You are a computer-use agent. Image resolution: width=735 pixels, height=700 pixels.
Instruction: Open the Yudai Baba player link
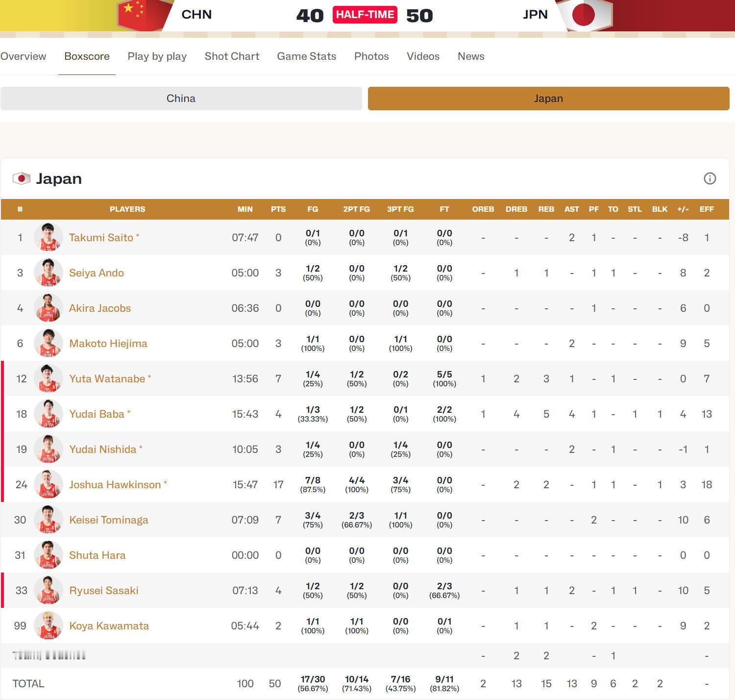97,414
